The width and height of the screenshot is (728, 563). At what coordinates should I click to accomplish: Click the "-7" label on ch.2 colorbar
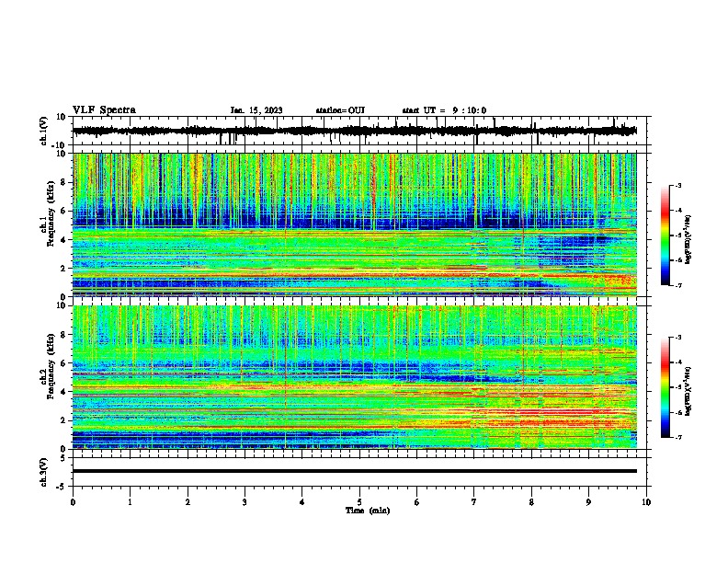[x=678, y=437]
